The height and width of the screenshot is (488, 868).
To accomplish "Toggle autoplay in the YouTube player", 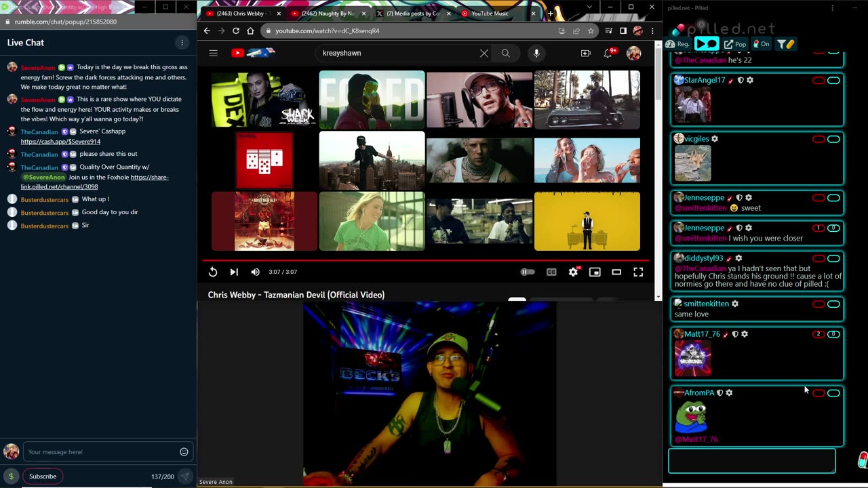I will pyautogui.click(x=528, y=272).
